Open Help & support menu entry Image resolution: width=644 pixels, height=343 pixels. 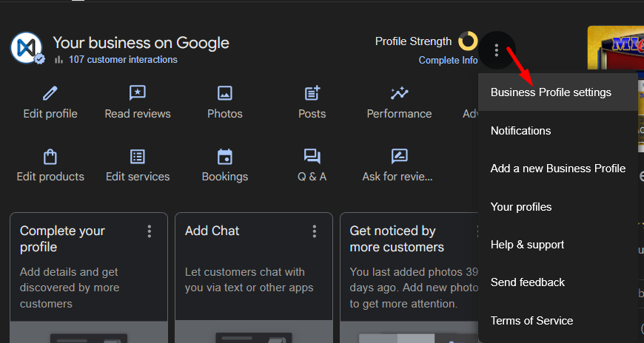[527, 245]
